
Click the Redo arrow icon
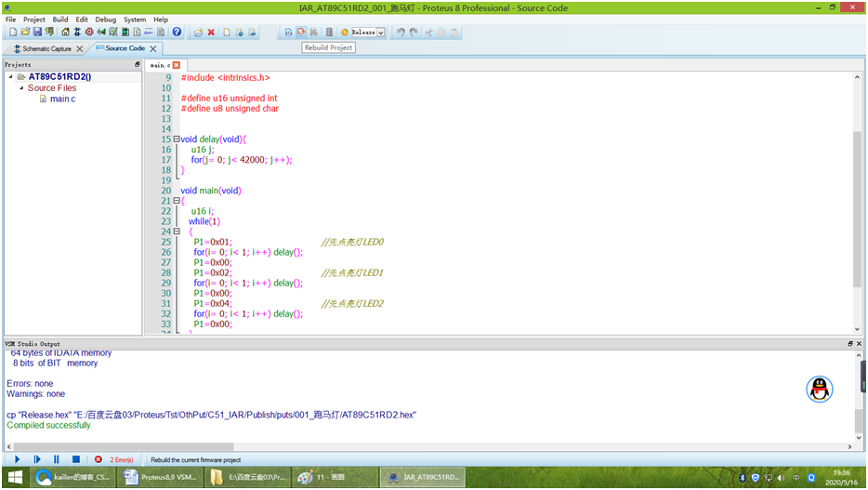[x=414, y=33]
